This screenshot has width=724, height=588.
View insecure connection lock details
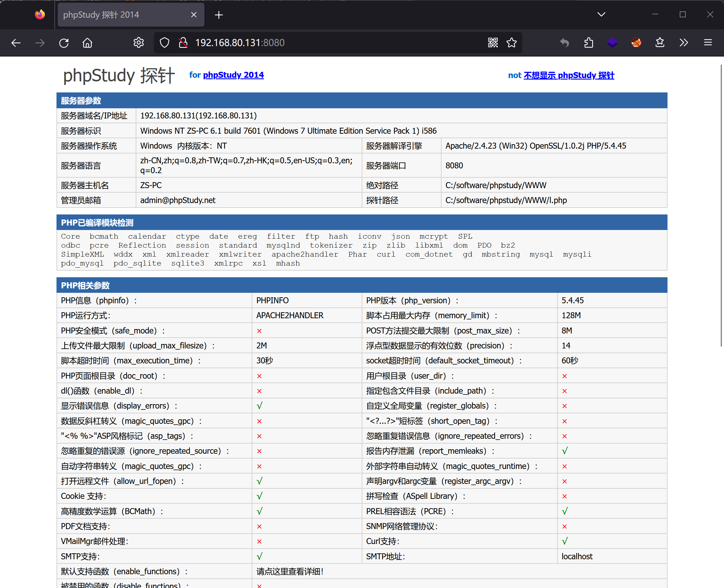point(183,43)
